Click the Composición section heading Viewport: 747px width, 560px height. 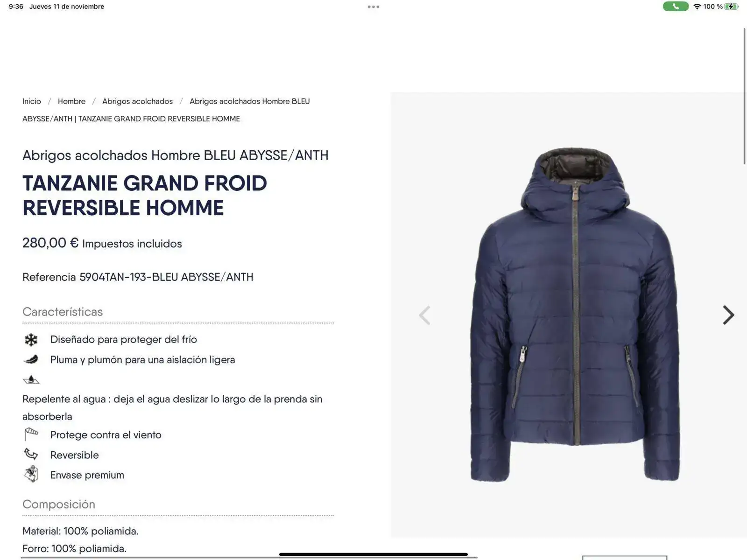[59, 504]
